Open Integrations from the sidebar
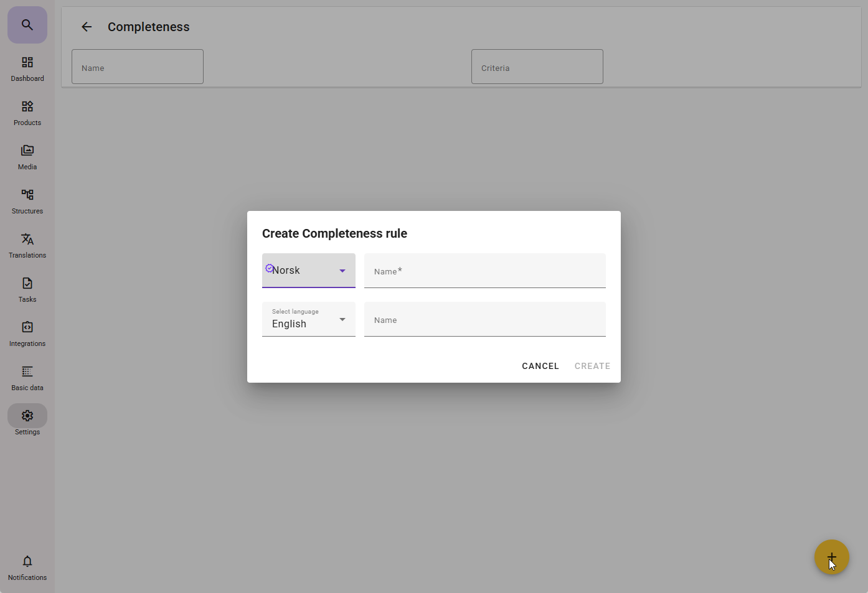 pos(27,334)
